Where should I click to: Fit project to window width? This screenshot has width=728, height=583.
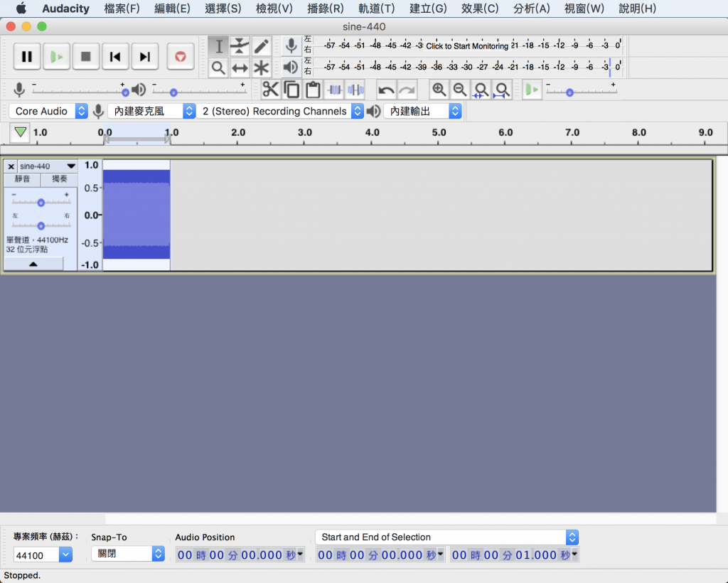click(502, 90)
